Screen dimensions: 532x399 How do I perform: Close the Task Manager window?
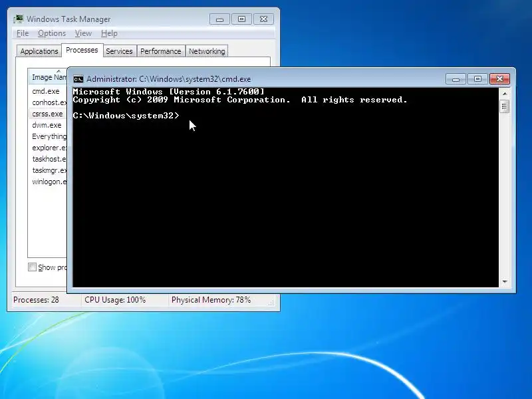pyautogui.click(x=263, y=19)
